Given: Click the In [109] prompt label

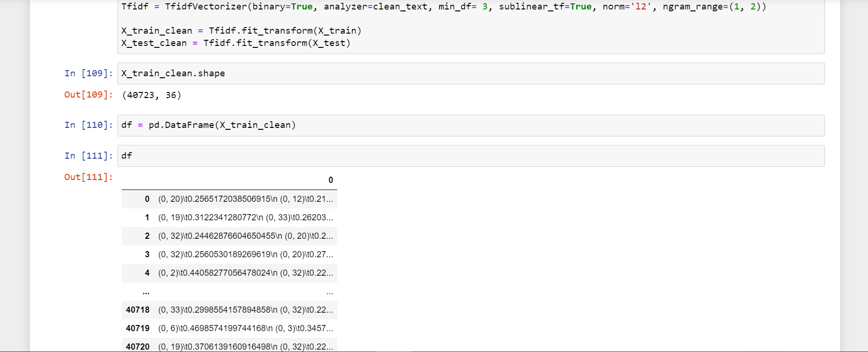Looking at the screenshot, I should pyautogui.click(x=89, y=73).
